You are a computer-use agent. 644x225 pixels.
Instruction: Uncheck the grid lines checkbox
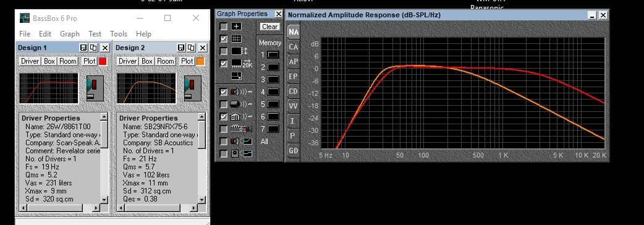223,39
